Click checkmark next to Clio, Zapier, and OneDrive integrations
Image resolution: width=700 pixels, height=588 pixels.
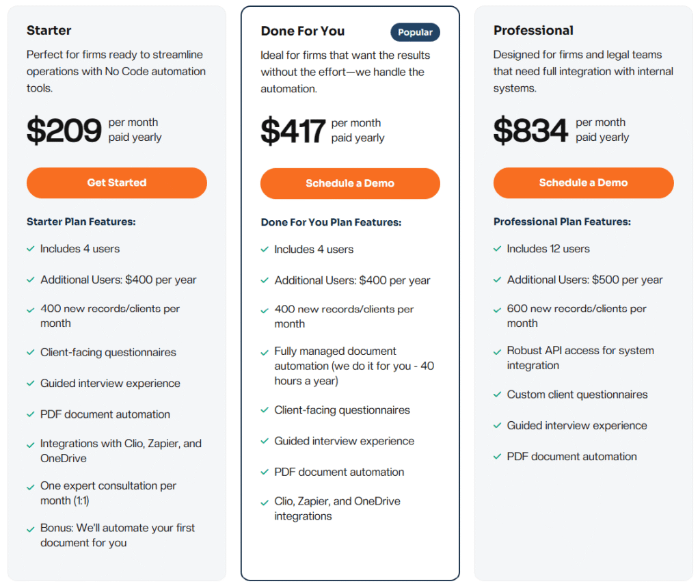tap(265, 503)
